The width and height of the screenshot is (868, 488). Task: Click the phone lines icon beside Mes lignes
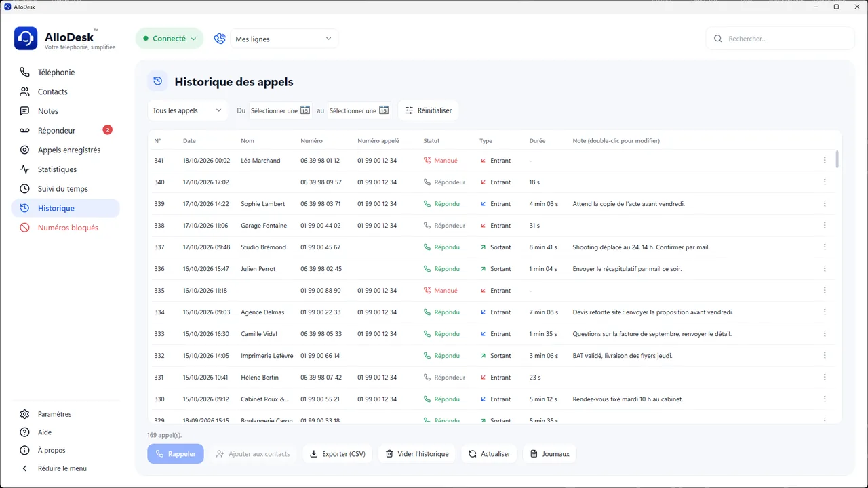pos(220,39)
